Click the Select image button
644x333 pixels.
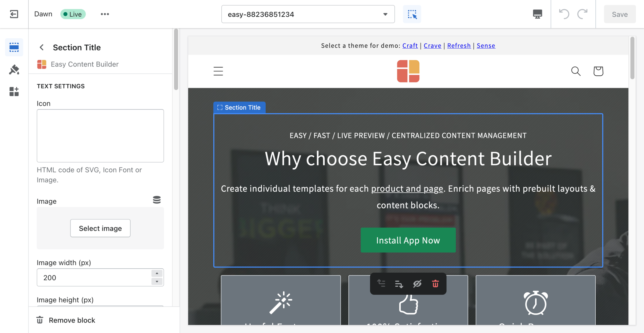click(x=100, y=228)
